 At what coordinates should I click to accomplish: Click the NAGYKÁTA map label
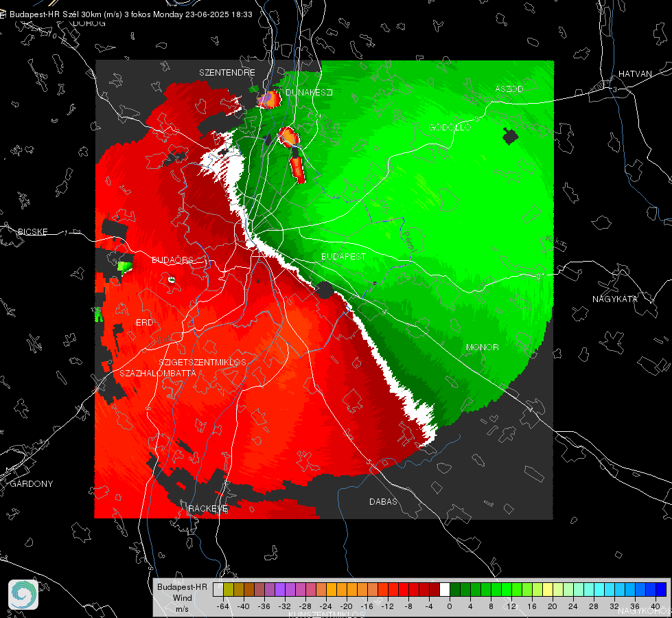tap(615, 299)
